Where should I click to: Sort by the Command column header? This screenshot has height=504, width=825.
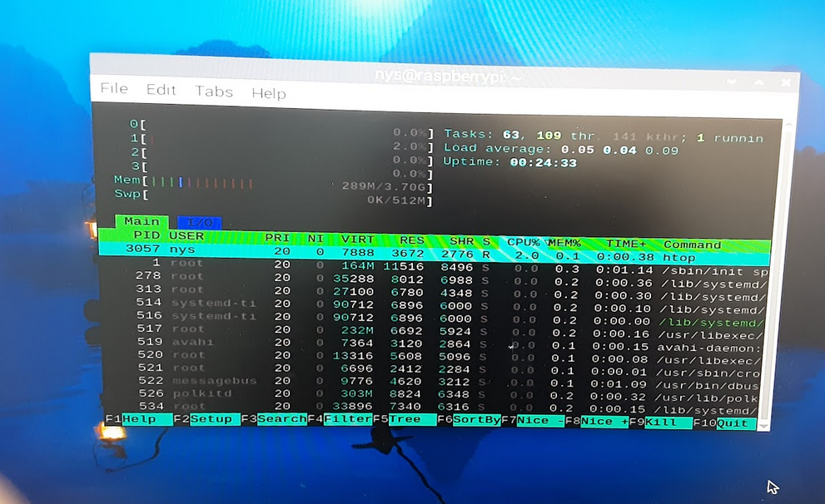pos(692,245)
